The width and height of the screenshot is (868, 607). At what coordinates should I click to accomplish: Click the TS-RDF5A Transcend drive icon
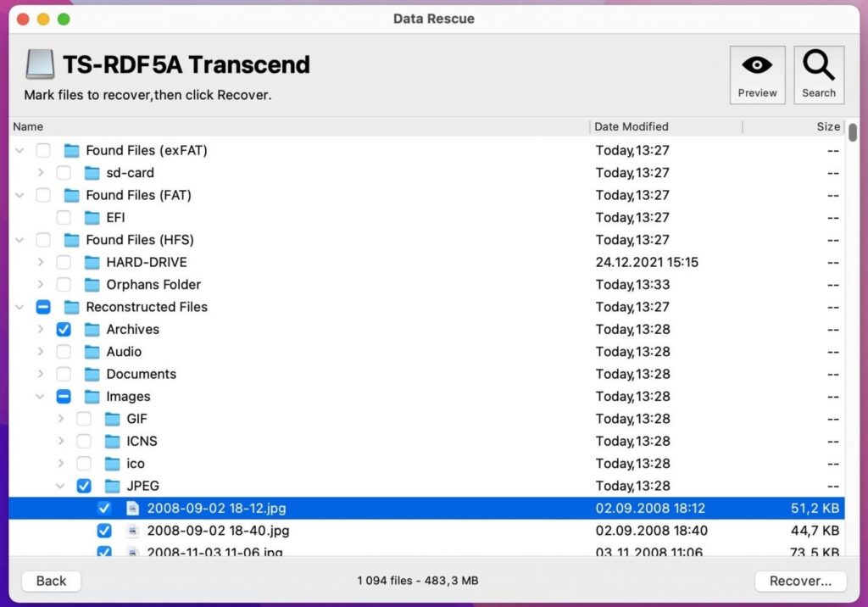pos(37,63)
